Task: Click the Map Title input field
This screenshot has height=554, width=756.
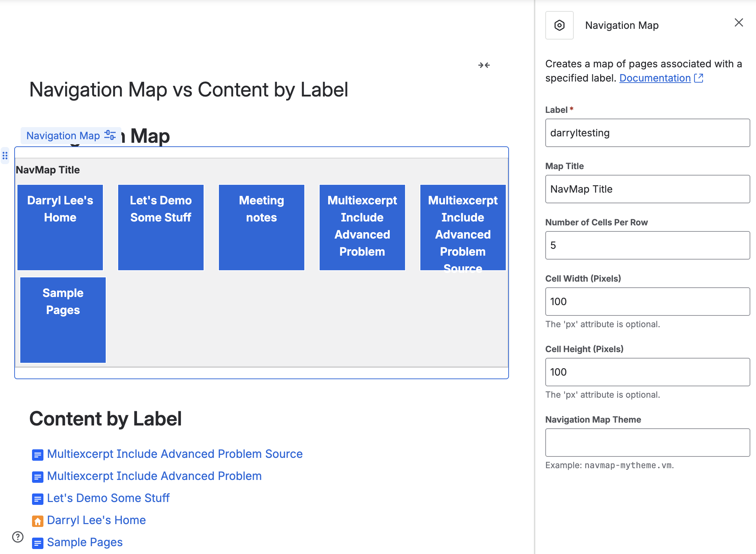Action: tap(647, 189)
